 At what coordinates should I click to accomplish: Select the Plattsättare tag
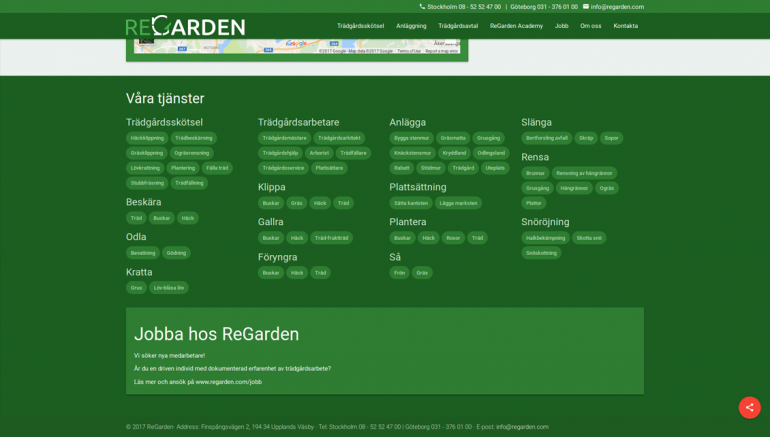point(329,168)
